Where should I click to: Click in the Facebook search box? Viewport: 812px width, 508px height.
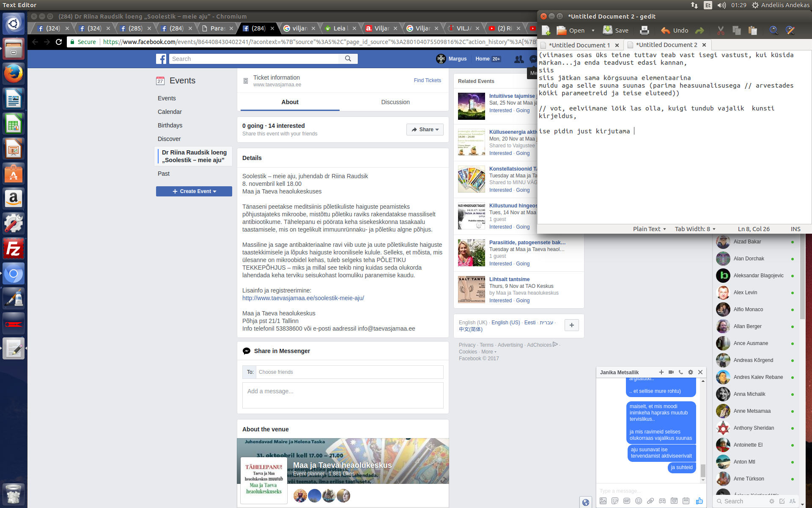[254, 59]
